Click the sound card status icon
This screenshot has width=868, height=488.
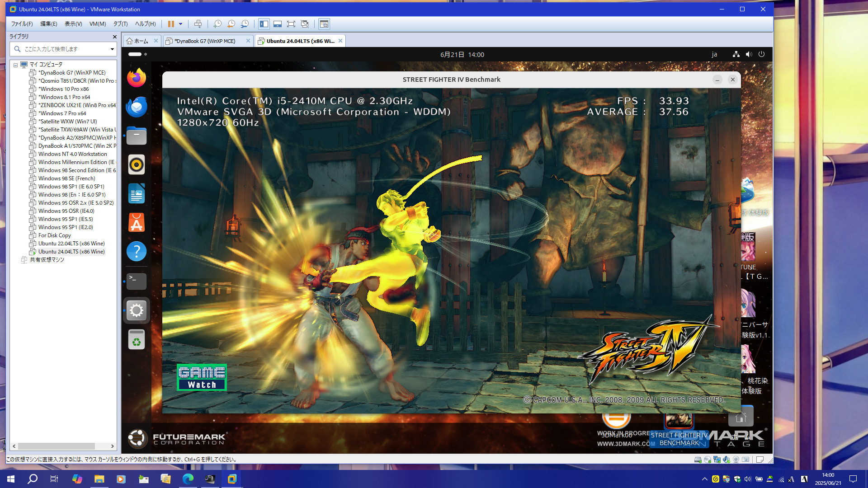click(726, 460)
